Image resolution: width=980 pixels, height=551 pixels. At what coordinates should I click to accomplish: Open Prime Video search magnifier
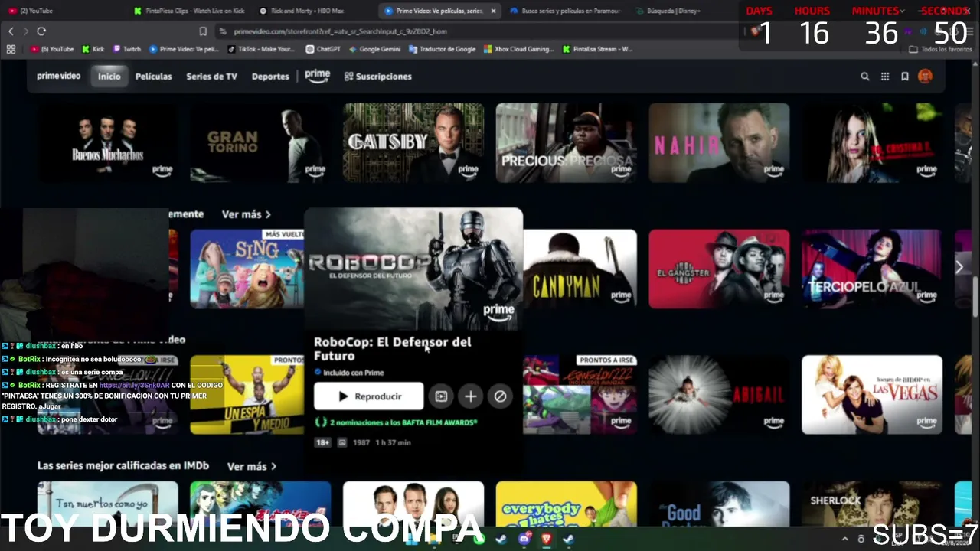[865, 77]
